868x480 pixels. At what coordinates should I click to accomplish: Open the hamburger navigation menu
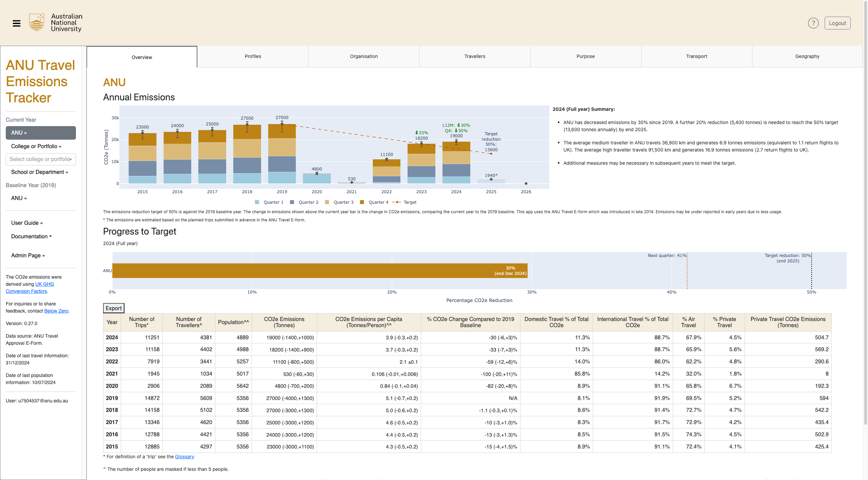[x=17, y=23]
